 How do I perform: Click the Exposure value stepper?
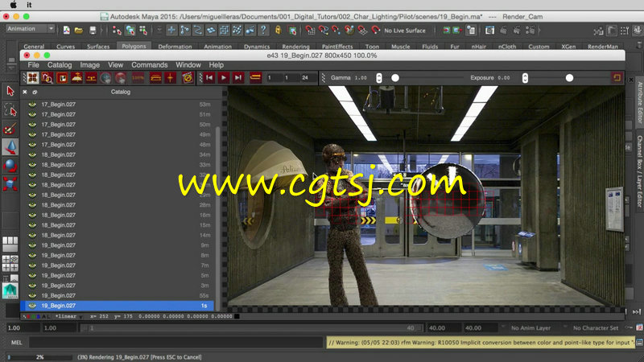[525, 77]
